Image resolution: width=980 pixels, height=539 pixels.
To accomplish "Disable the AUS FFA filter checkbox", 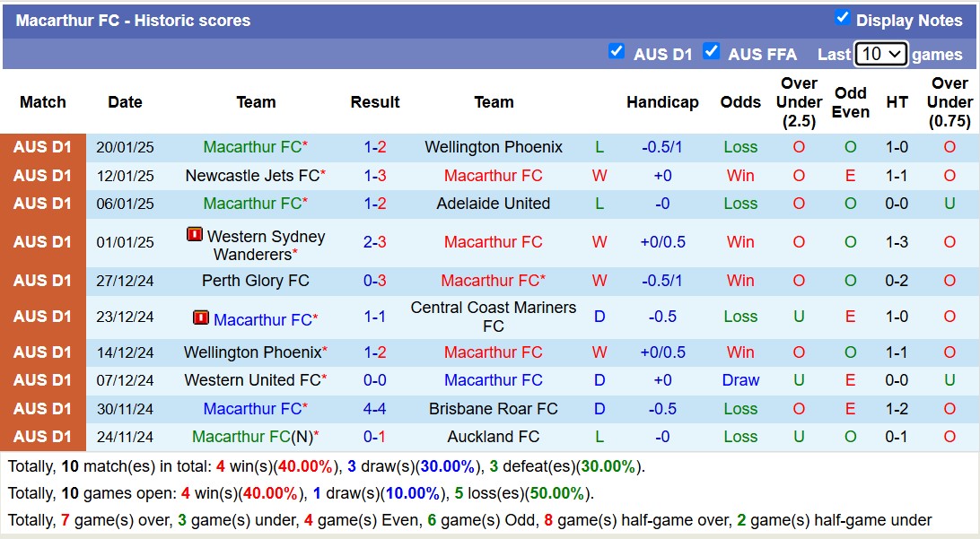I will (x=713, y=53).
